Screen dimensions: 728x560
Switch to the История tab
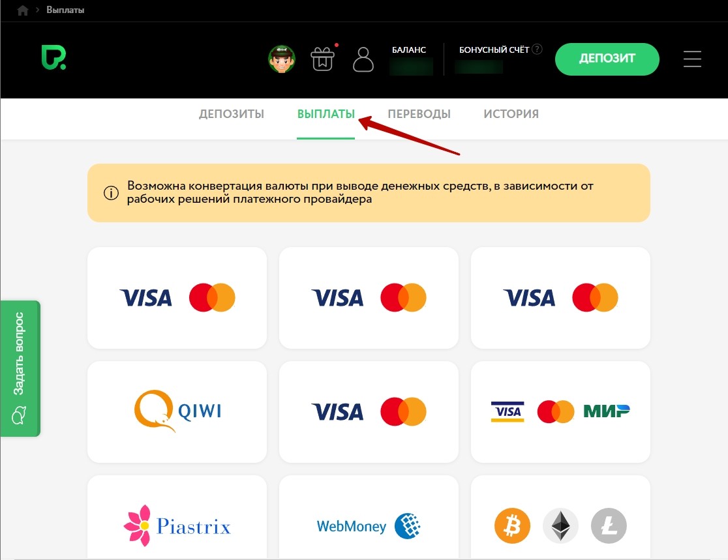click(511, 114)
